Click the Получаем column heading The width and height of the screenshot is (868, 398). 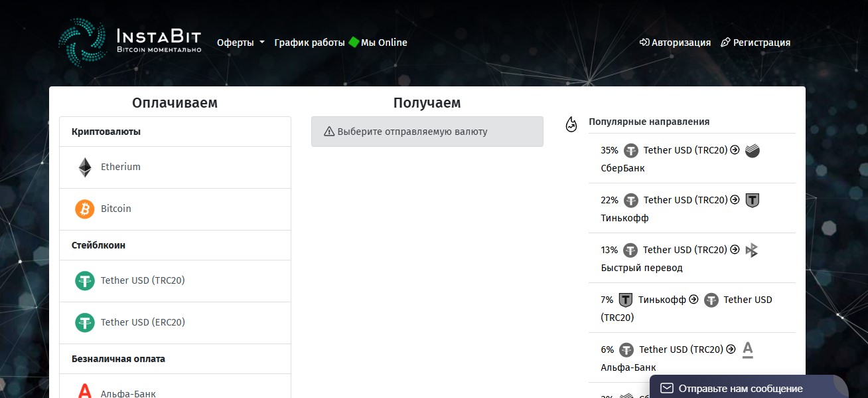click(427, 103)
